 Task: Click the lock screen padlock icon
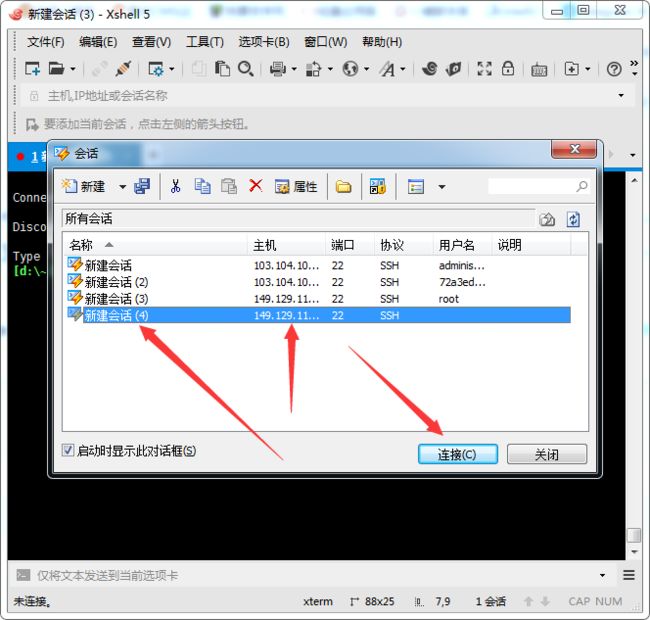[508, 68]
